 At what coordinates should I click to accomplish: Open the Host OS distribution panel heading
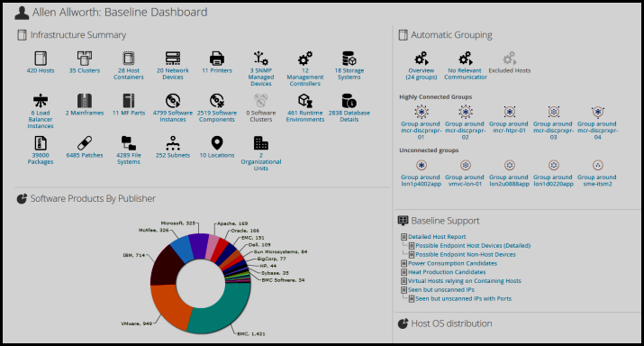tap(451, 323)
